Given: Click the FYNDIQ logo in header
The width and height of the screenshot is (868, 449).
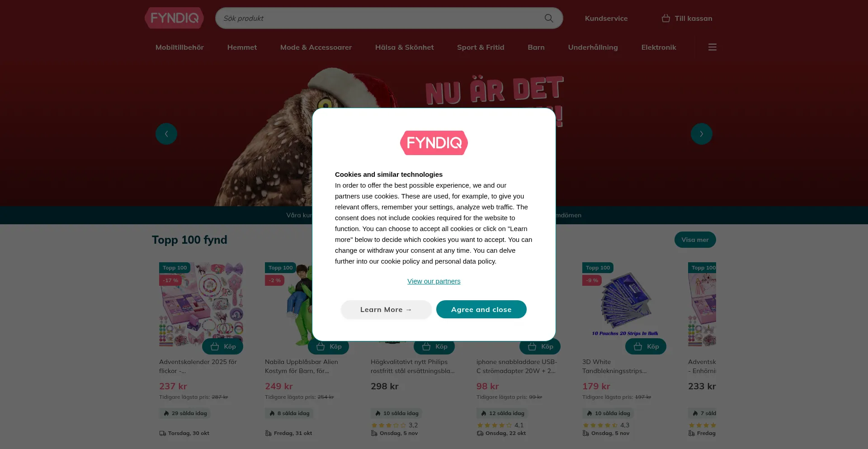Looking at the screenshot, I should click(x=174, y=18).
